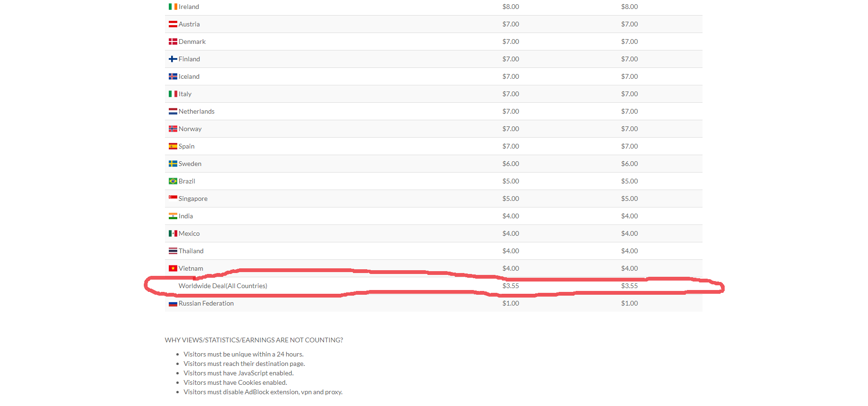Click the Iceland country name
The image size is (868, 406).
[189, 76]
